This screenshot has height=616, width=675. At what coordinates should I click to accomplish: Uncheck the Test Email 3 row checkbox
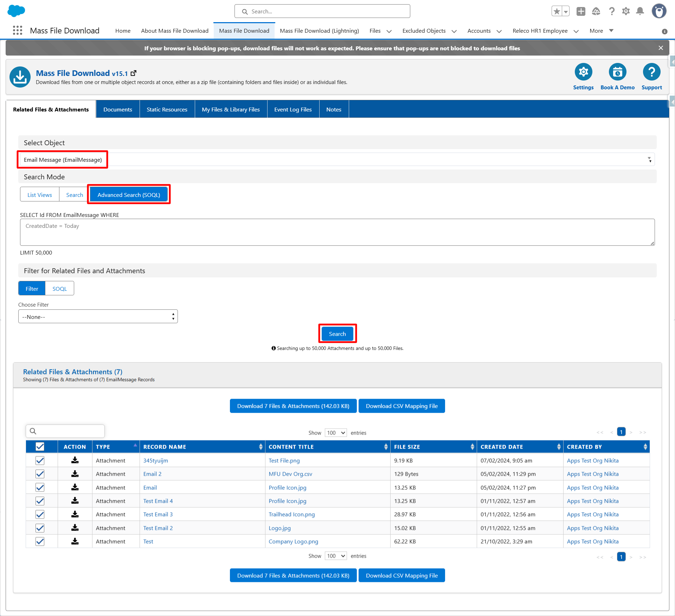pyautogui.click(x=40, y=514)
